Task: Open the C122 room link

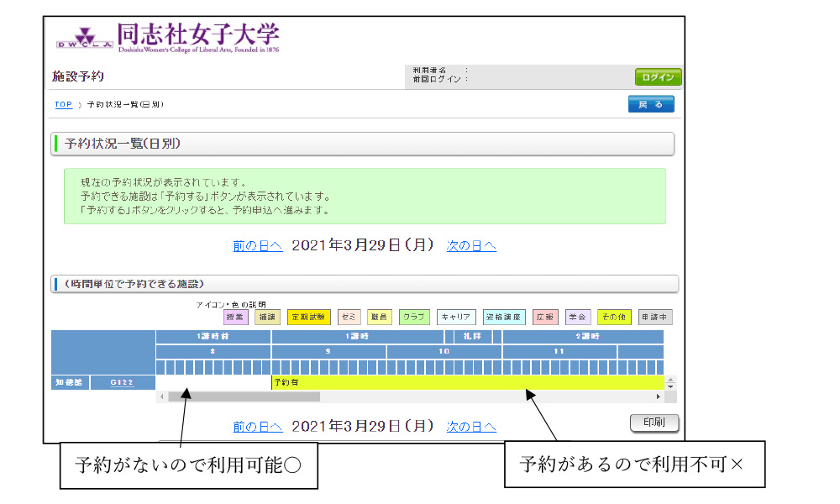Action: point(122,382)
